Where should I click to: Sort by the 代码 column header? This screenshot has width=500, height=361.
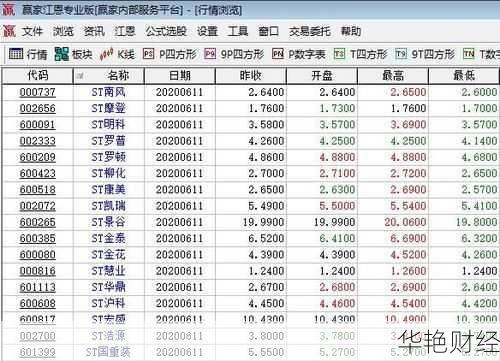[37, 76]
